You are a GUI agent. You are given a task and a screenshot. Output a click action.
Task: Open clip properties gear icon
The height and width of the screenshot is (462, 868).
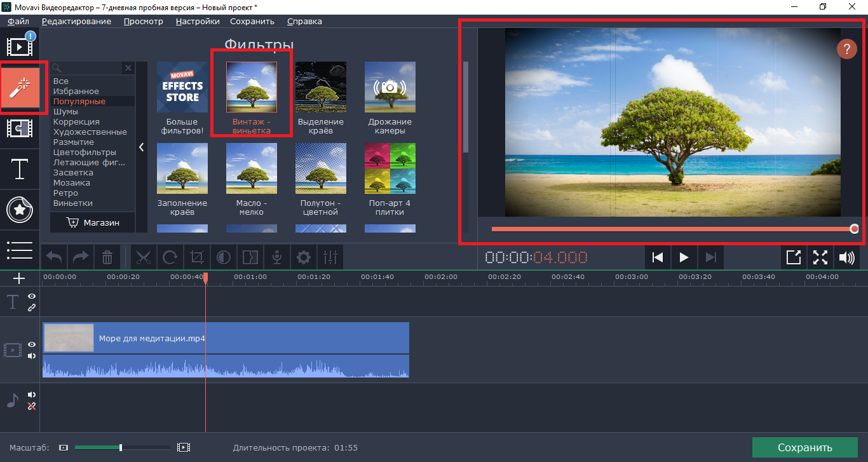point(303,257)
